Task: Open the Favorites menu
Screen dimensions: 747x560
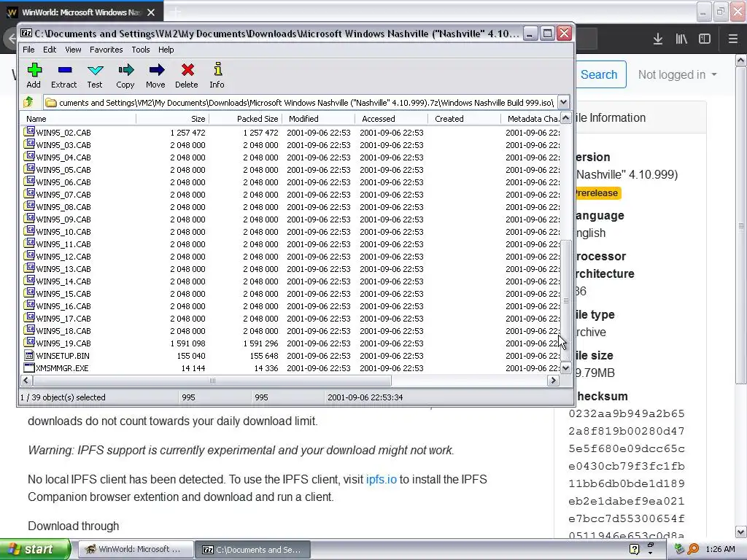Action: point(107,50)
